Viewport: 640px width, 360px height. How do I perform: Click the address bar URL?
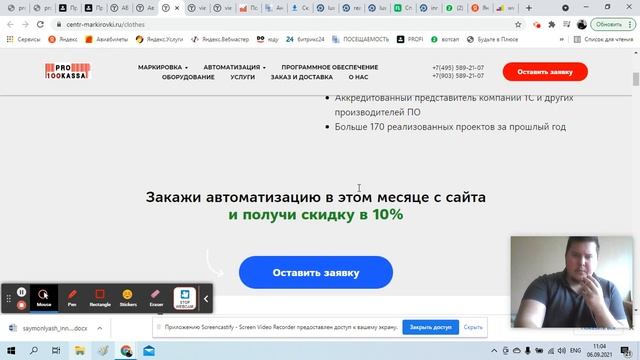[x=105, y=24]
